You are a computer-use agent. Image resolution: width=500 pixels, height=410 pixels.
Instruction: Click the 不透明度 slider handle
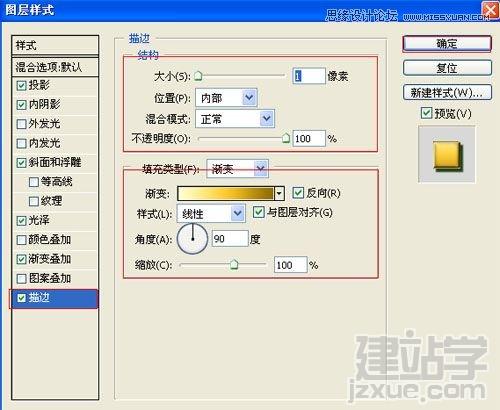point(286,138)
